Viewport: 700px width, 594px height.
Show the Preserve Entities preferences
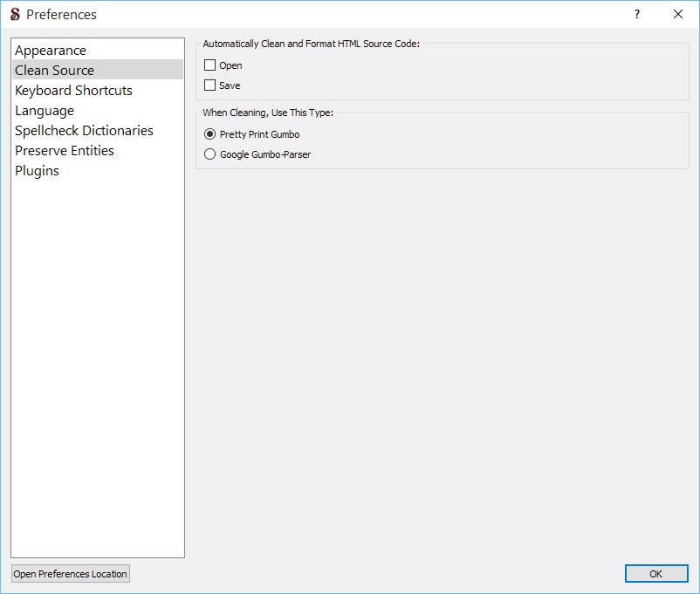tap(65, 151)
